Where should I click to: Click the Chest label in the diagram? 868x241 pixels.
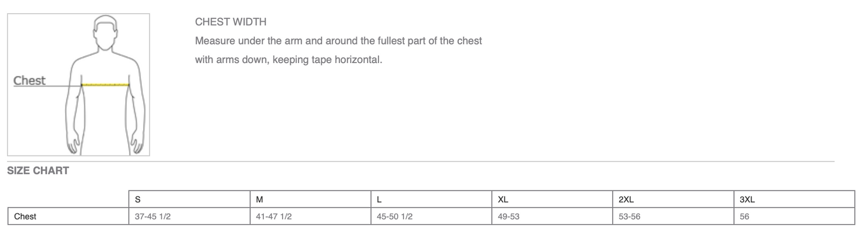pos(29,81)
